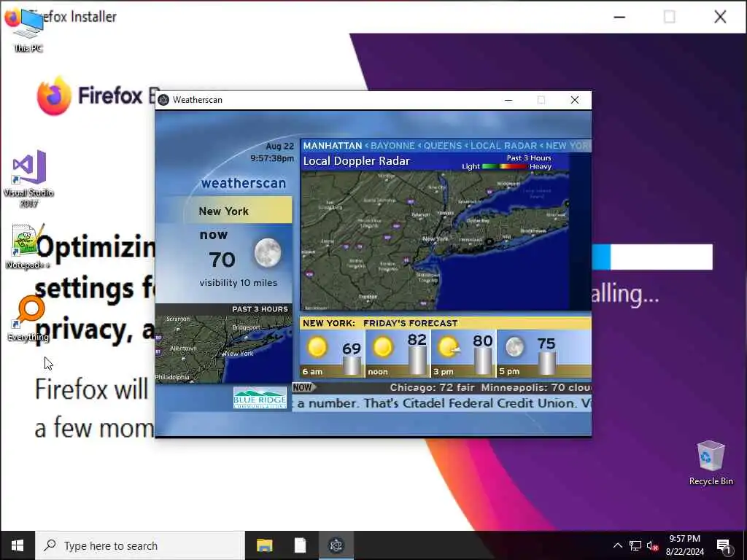Select LOCAL RADAR in the location bar
This screenshot has height=560, width=747.
[503, 146]
